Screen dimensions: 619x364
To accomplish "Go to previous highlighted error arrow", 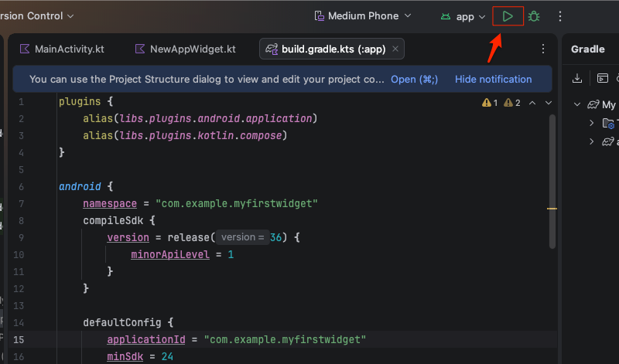I will (x=532, y=103).
